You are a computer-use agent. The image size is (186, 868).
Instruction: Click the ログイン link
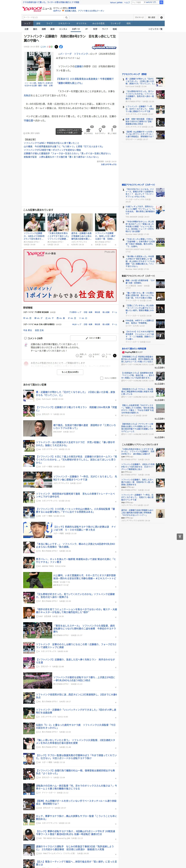(x=57, y=11)
